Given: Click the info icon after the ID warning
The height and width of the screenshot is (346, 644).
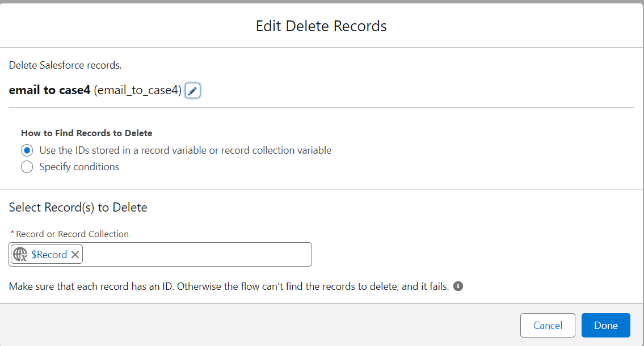Looking at the screenshot, I should (x=458, y=286).
